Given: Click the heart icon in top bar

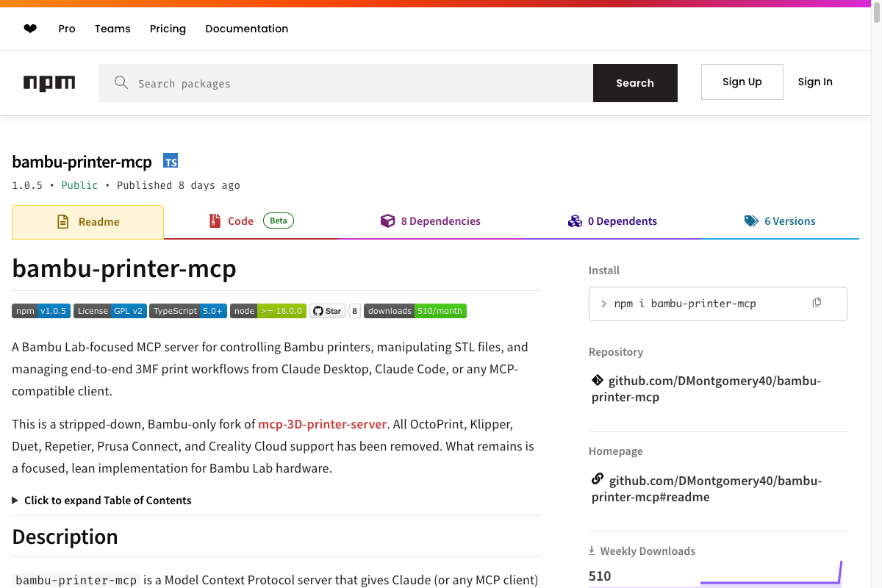Looking at the screenshot, I should click(30, 29).
